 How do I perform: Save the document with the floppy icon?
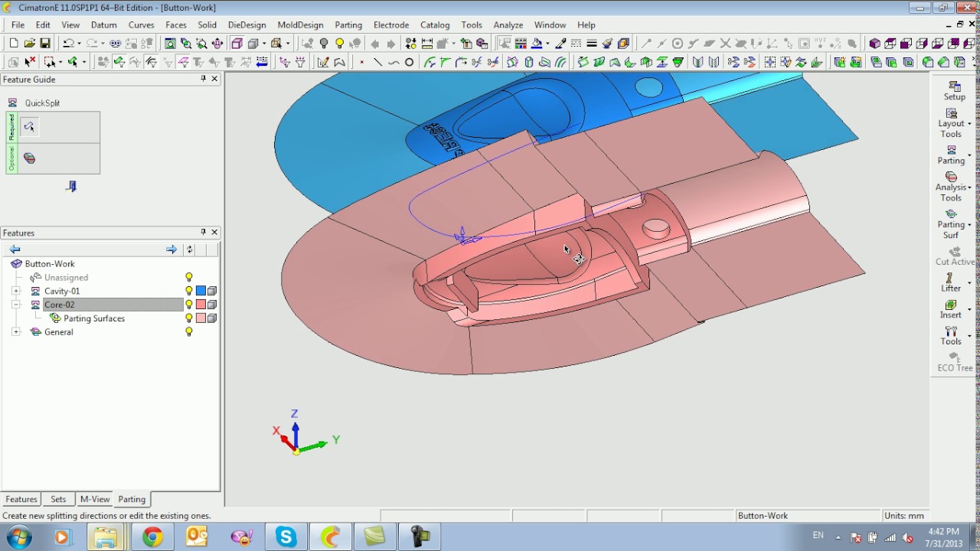(x=45, y=44)
